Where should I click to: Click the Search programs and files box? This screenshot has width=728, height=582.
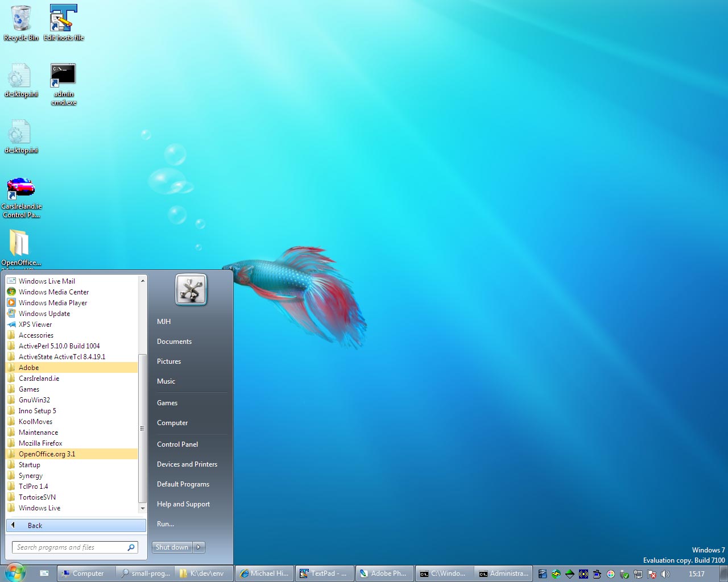75,547
